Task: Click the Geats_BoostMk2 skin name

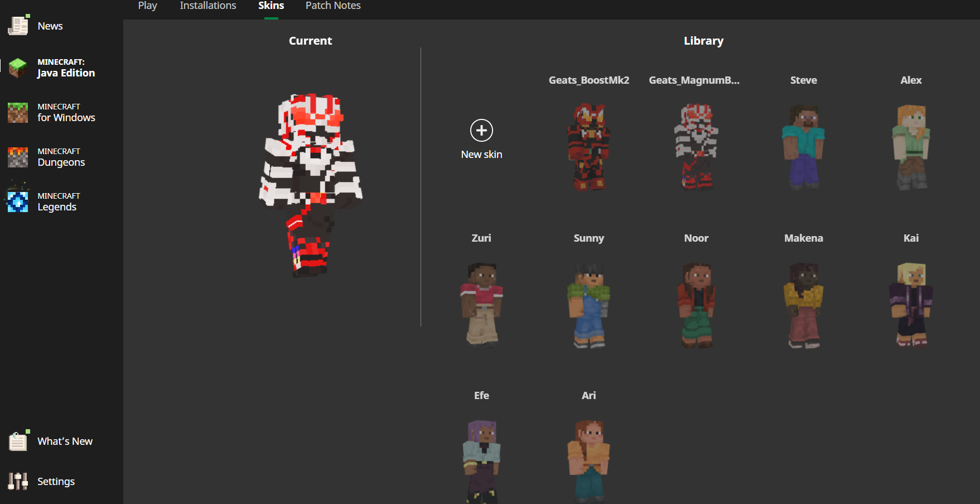Action: pyautogui.click(x=589, y=80)
